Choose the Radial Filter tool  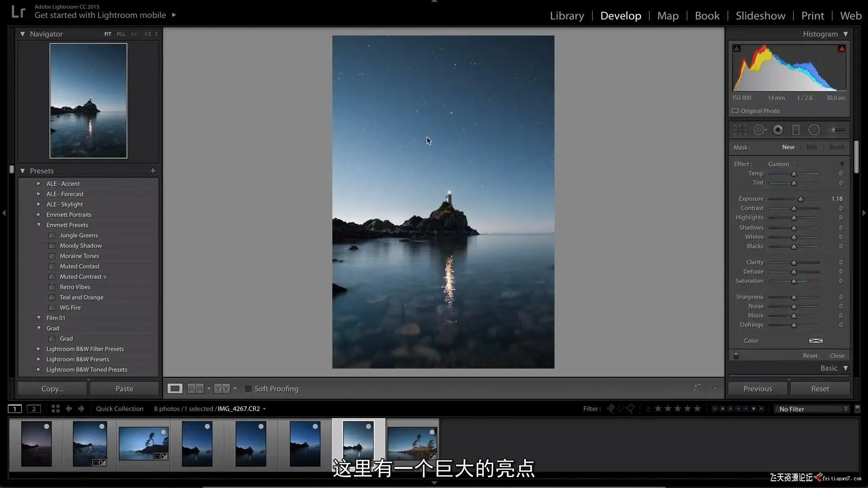(814, 130)
